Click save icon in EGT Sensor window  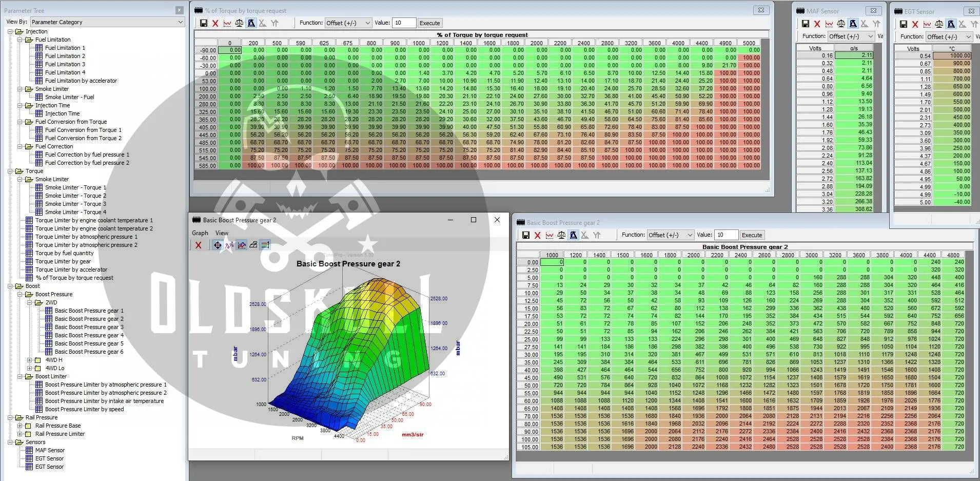(x=903, y=24)
